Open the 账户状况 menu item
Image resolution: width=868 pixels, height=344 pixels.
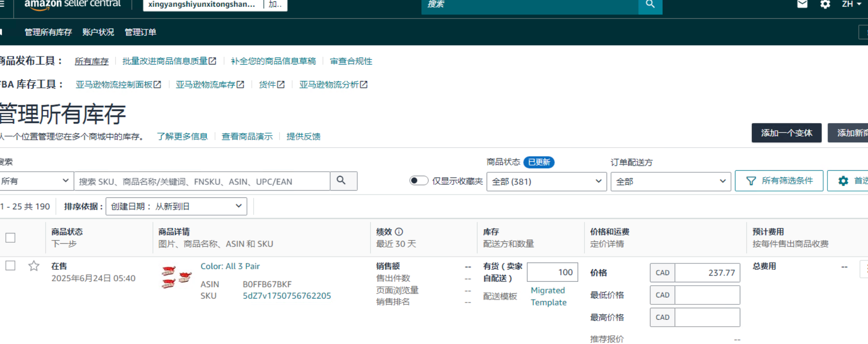(98, 32)
